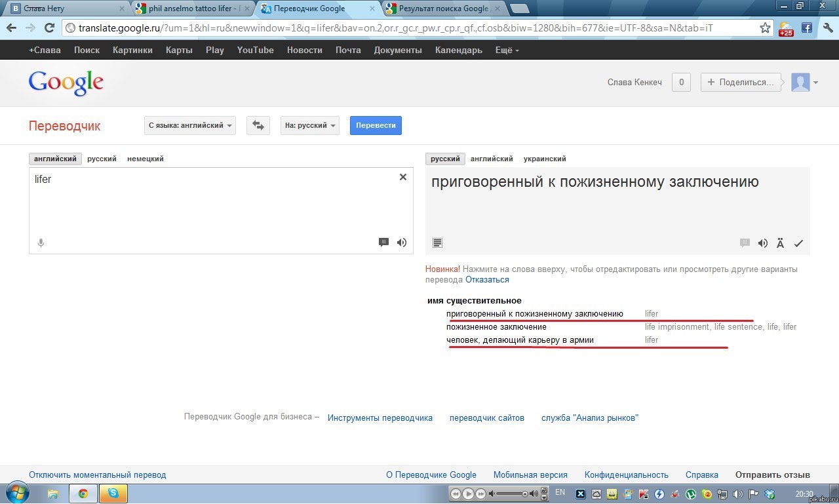Click the swap languages arrows icon
This screenshot has height=504, width=839.
click(258, 125)
